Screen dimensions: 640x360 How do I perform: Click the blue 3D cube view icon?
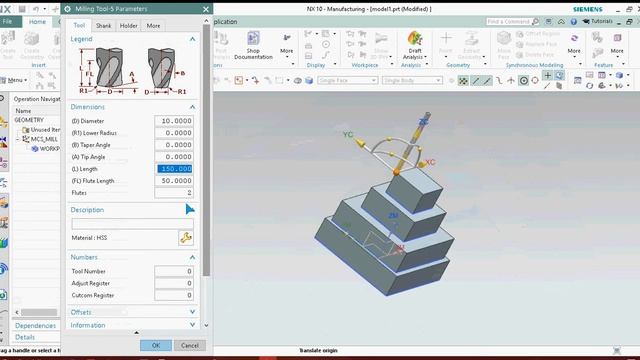pos(309,81)
